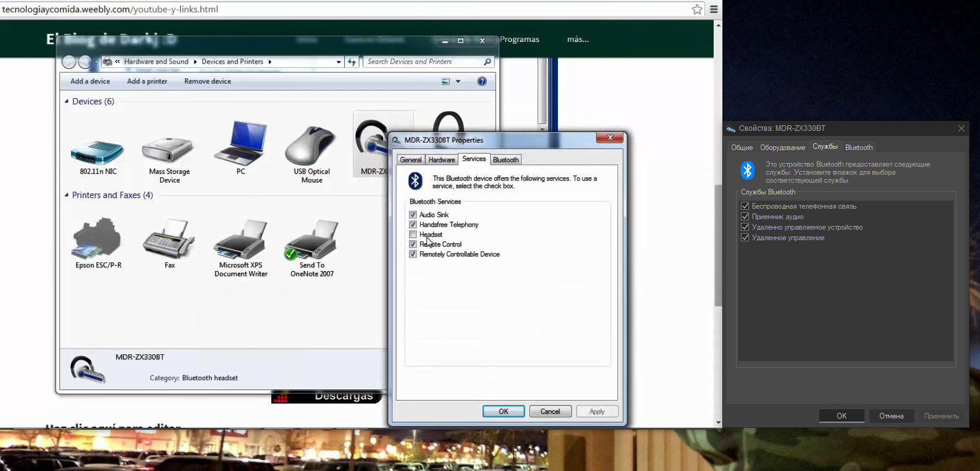
Task: Collapse the Printers and Faxes (4) group
Action: 67,195
